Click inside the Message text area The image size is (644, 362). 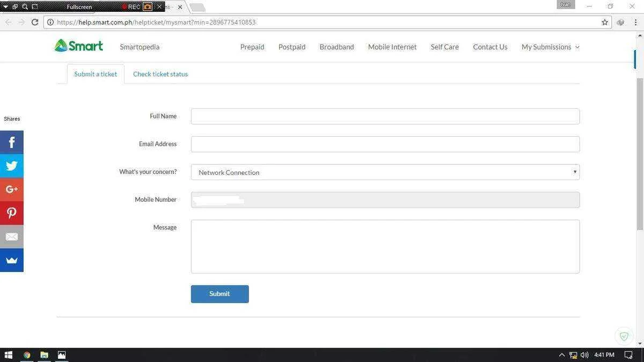(385, 247)
